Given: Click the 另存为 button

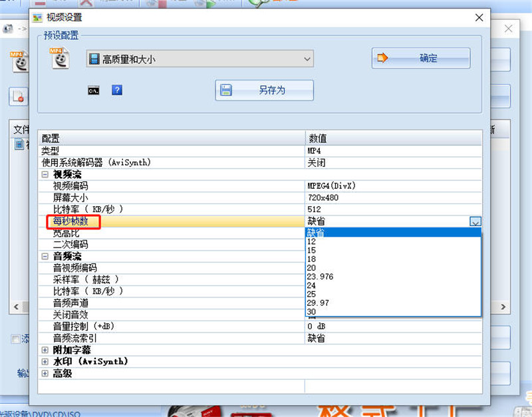Looking at the screenshot, I should (264, 90).
